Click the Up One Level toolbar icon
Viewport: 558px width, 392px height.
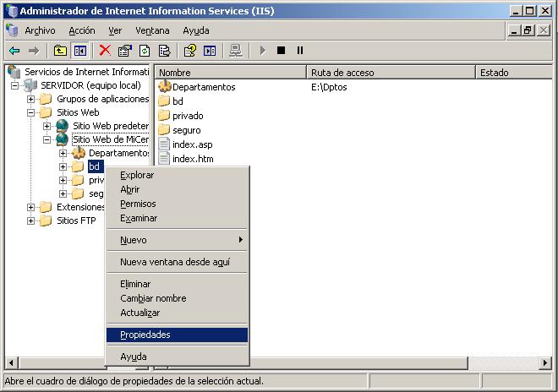pyautogui.click(x=60, y=51)
